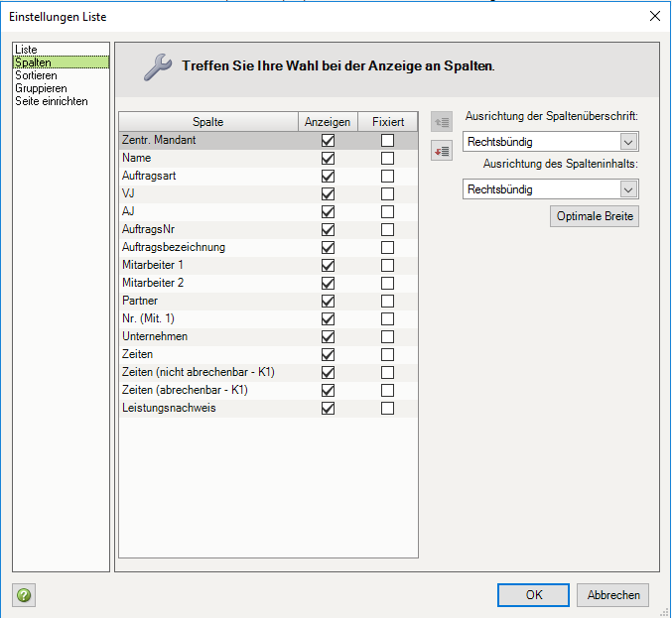Check Fixiert for Zeiten row

pyautogui.click(x=387, y=354)
